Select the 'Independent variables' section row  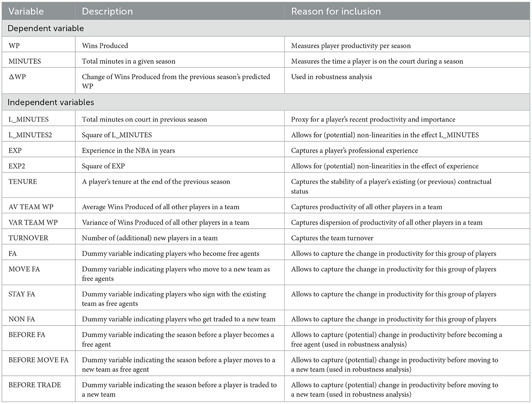pyautogui.click(x=266, y=102)
